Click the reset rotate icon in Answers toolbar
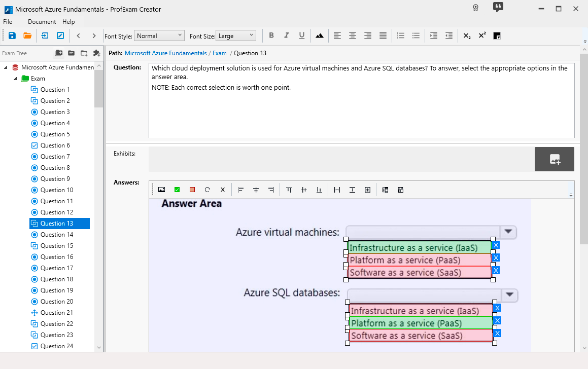Image resolution: width=588 pixels, height=369 pixels. click(x=207, y=190)
